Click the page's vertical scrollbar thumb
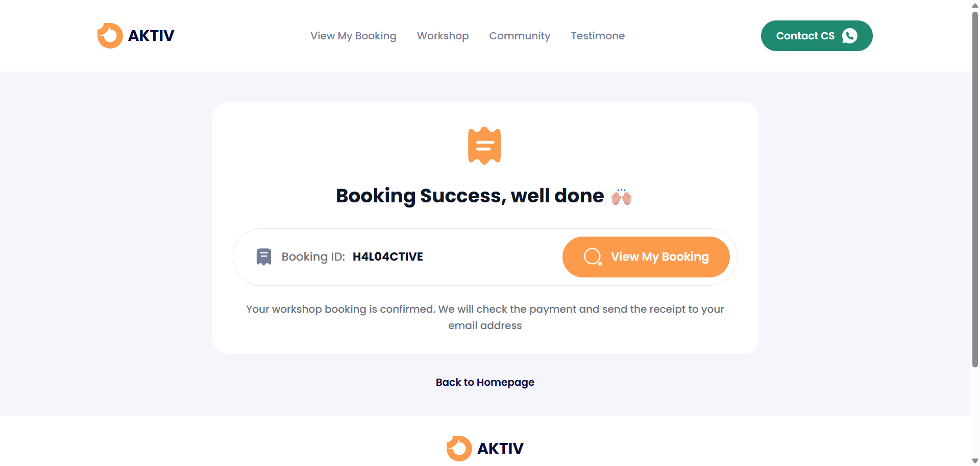This screenshot has width=980, height=466. (x=975, y=189)
